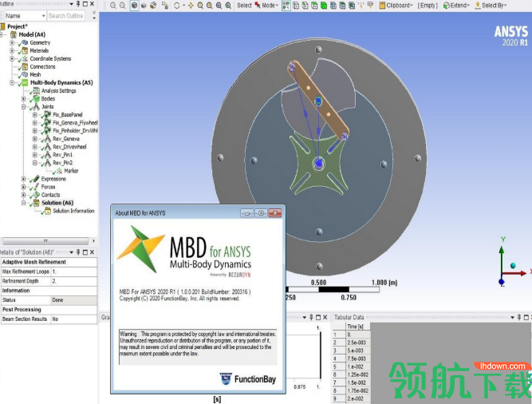Select the Project root node
The height and width of the screenshot is (404, 532).
tap(18, 26)
